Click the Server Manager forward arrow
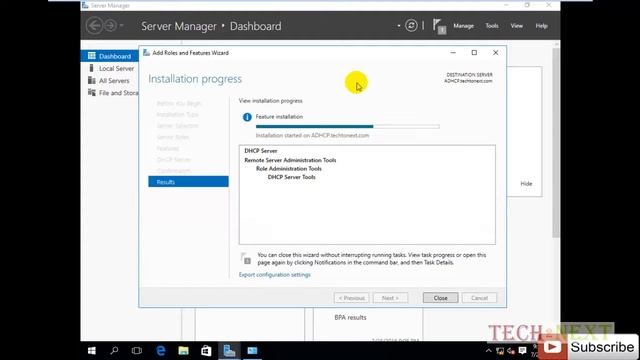The image size is (640, 360). click(x=110, y=26)
